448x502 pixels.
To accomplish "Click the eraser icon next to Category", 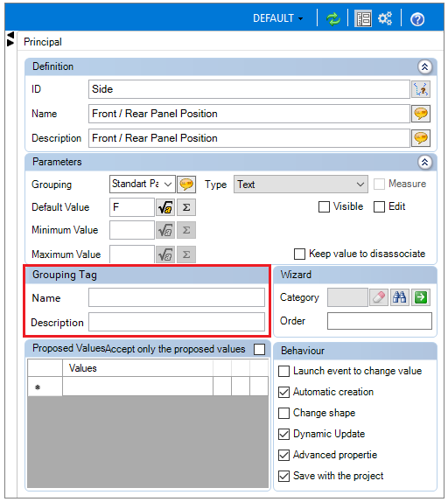I will [x=379, y=297].
